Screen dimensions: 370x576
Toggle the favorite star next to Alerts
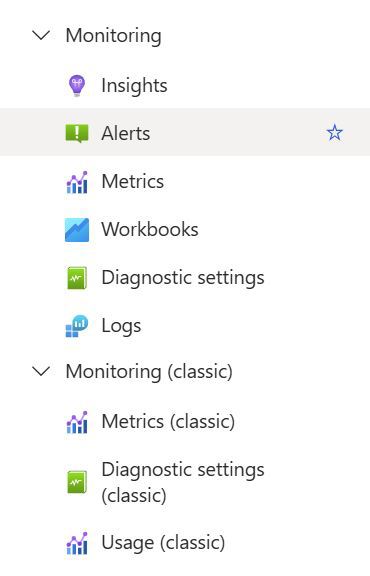(334, 132)
